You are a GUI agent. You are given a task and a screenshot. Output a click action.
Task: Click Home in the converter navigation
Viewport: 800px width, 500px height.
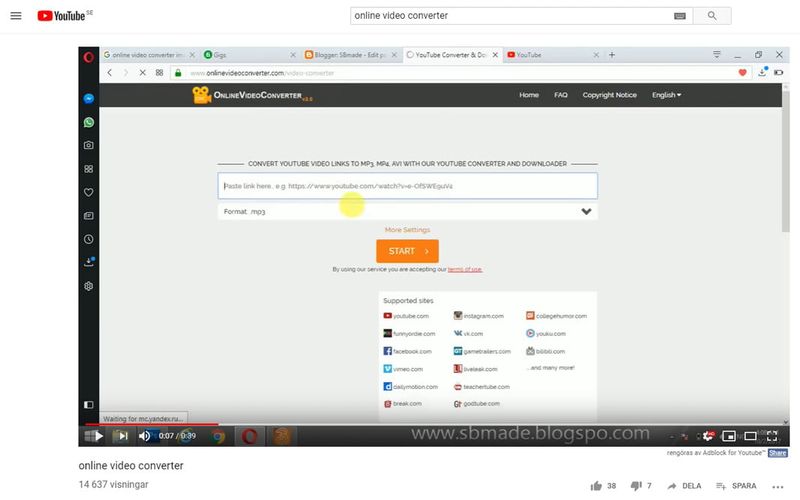pyautogui.click(x=529, y=95)
